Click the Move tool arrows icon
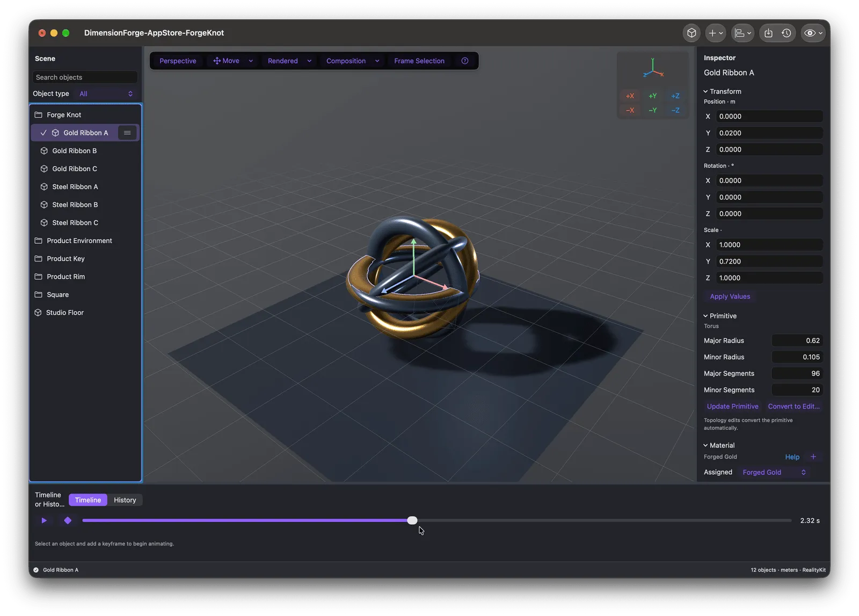Viewport: 859px width, 616px height. pos(216,61)
